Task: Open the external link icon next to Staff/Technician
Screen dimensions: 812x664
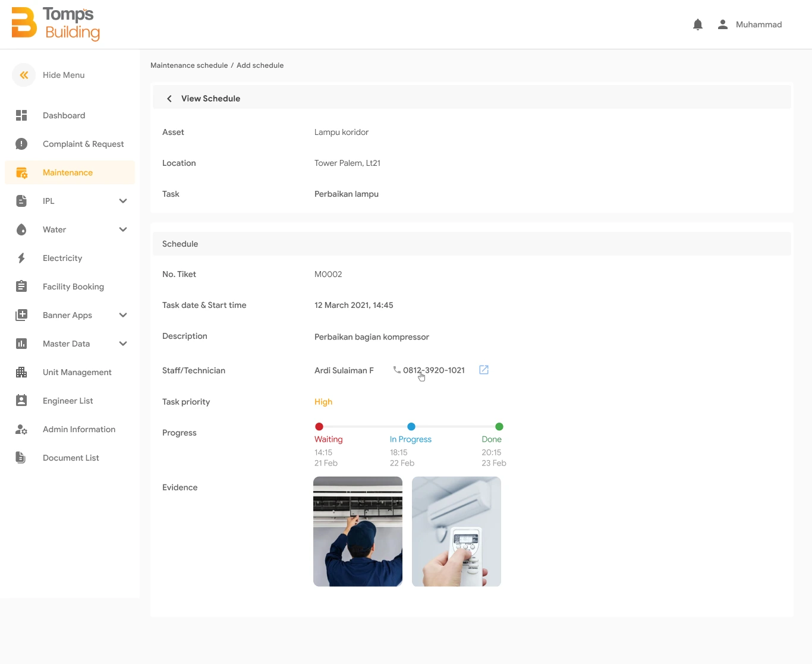Action: [483, 370]
